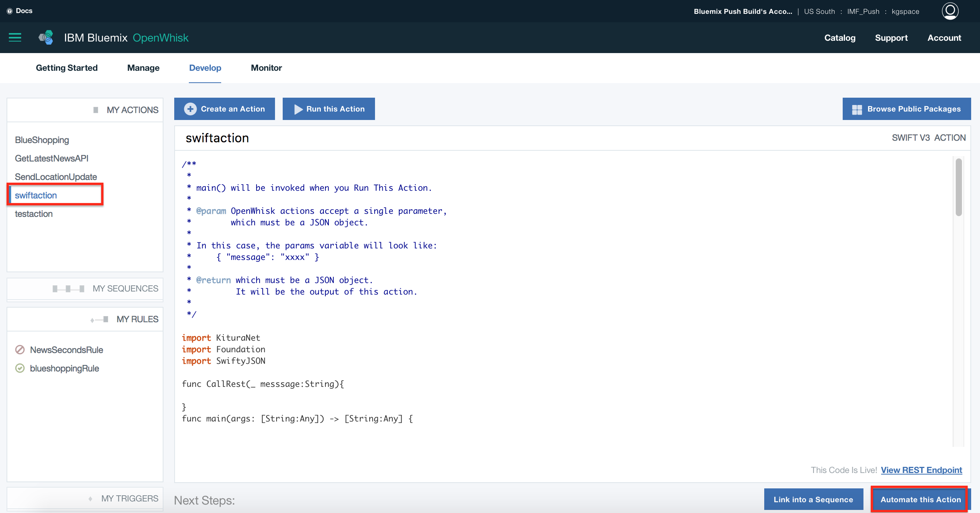The height and width of the screenshot is (513, 980).
Task: Click the My Actions square icon
Action: click(96, 110)
